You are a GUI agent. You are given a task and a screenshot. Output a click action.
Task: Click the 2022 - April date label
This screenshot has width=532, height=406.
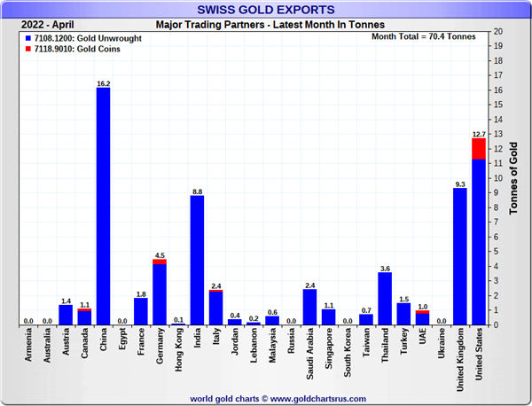(48, 25)
